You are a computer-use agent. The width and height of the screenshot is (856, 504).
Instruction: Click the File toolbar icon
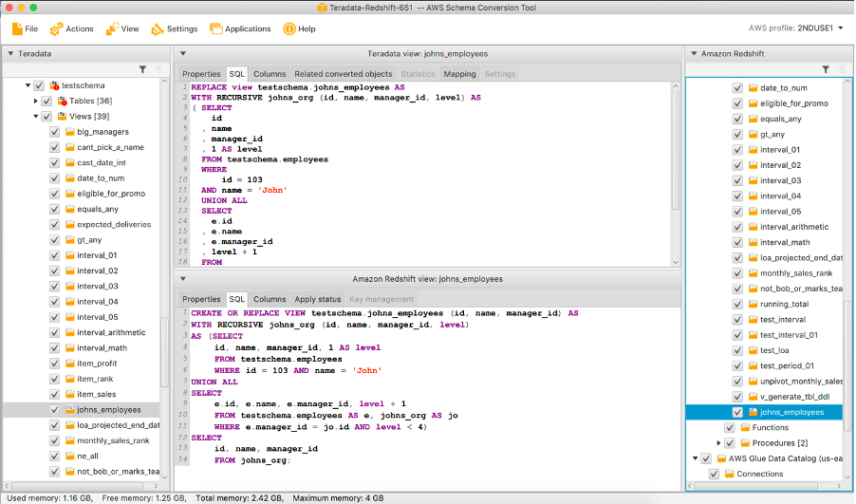18,28
